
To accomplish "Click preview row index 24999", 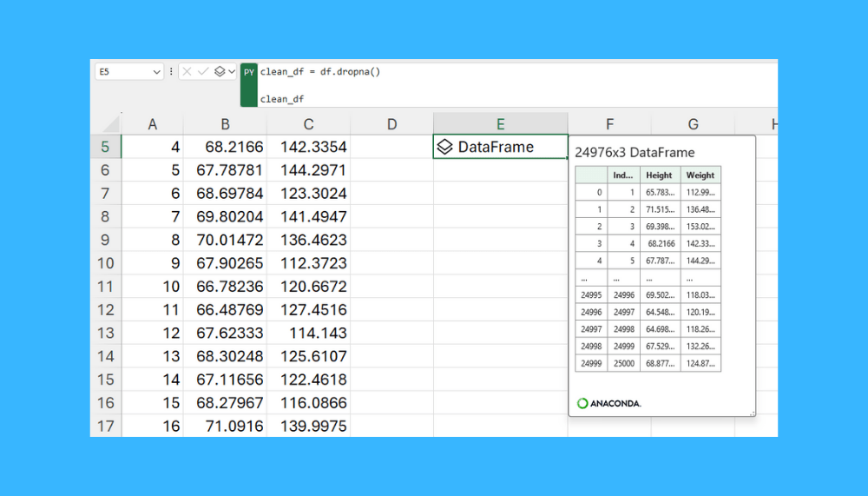I will (x=591, y=364).
